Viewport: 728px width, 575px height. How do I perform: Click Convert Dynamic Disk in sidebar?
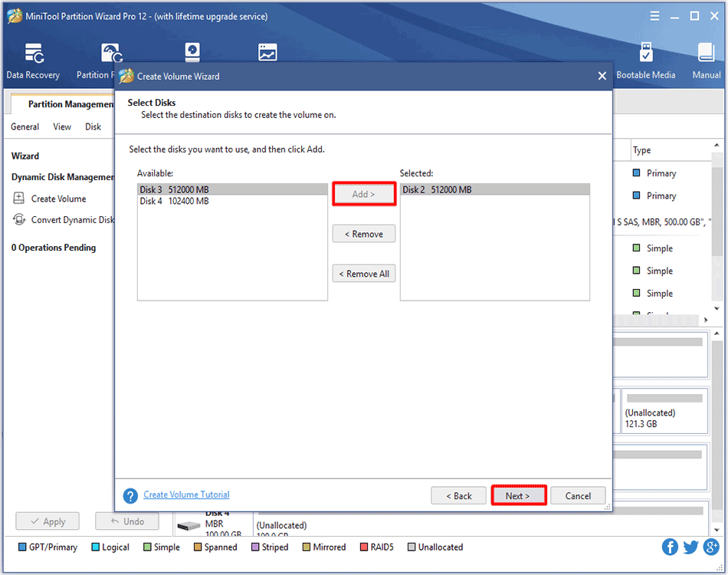coord(73,220)
